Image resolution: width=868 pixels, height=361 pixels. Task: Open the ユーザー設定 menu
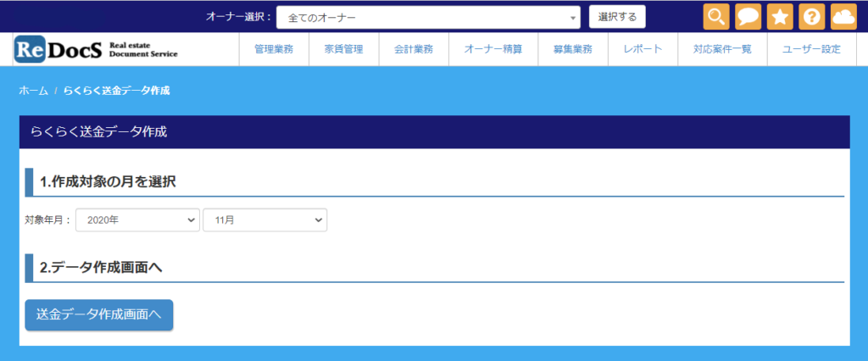pyautogui.click(x=811, y=49)
